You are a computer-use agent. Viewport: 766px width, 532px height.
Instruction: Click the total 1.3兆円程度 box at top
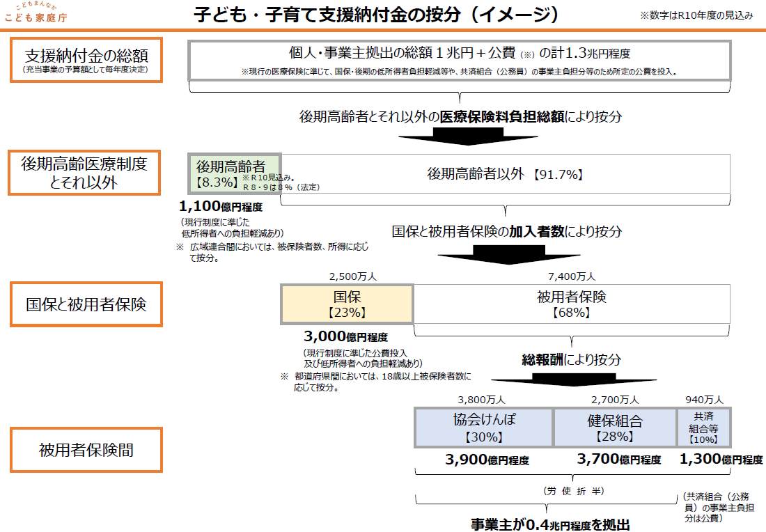[460, 60]
